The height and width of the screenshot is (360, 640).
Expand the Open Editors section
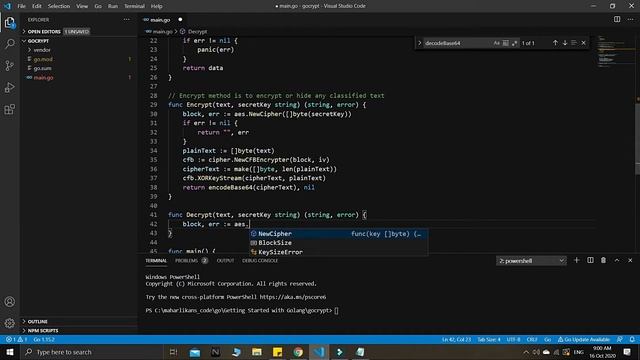point(79,31)
